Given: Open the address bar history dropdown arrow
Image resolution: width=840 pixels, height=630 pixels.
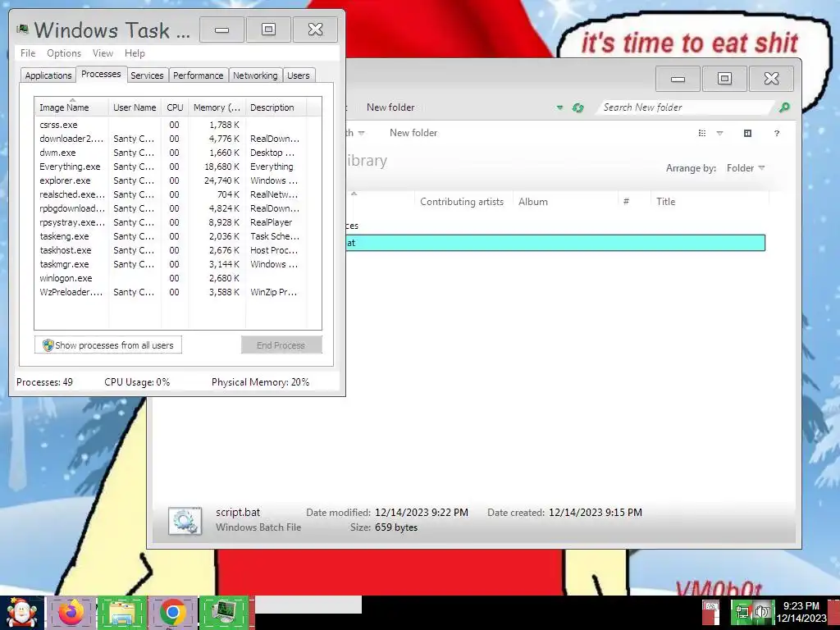Looking at the screenshot, I should point(559,107).
